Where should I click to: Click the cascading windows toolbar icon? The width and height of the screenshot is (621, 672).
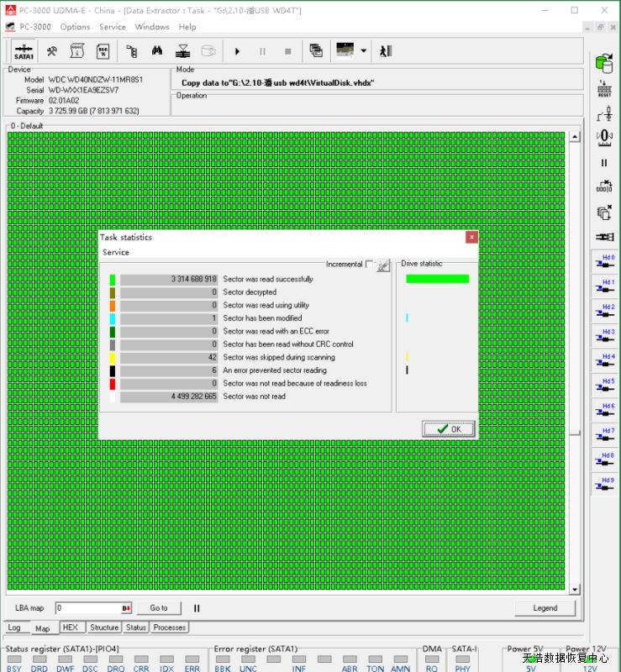(x=316, y=50)
